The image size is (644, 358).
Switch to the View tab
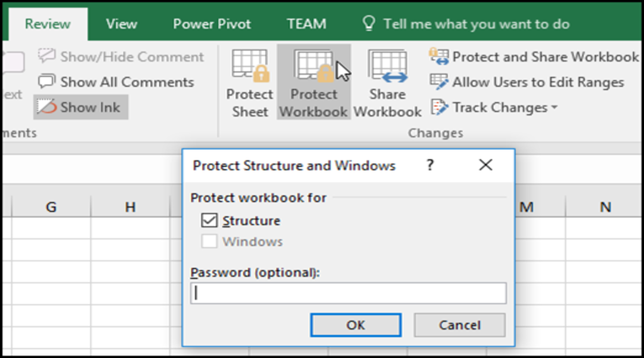122,24
